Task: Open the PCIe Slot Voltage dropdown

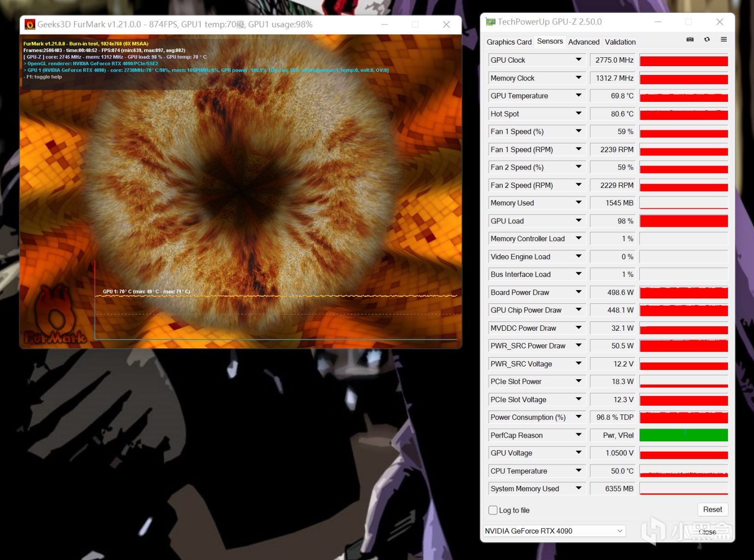Action: (x=579, y=400)
